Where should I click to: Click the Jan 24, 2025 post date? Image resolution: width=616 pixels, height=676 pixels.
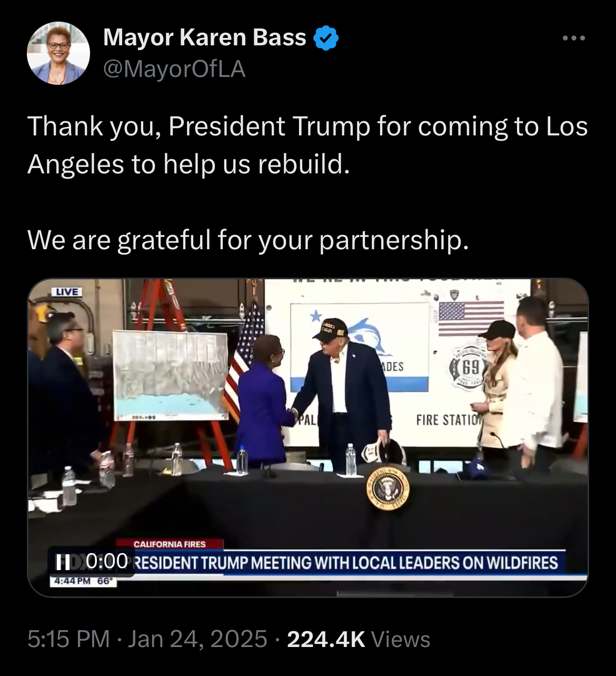point(197,639)
